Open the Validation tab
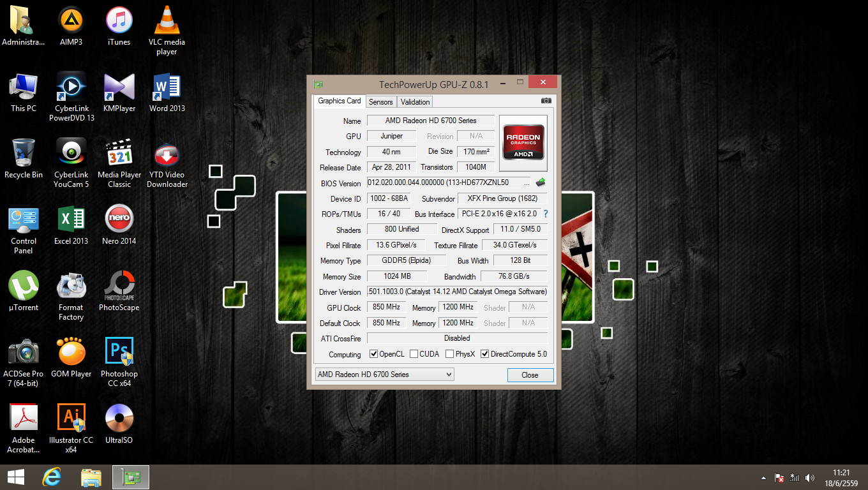The height and width of the screenshot is (490, 868). [x=415, y=102]
